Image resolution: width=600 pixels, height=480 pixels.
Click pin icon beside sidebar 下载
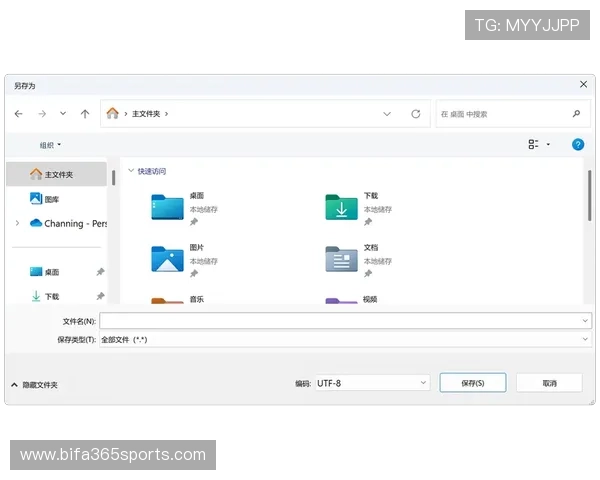(x=100, y=296)
